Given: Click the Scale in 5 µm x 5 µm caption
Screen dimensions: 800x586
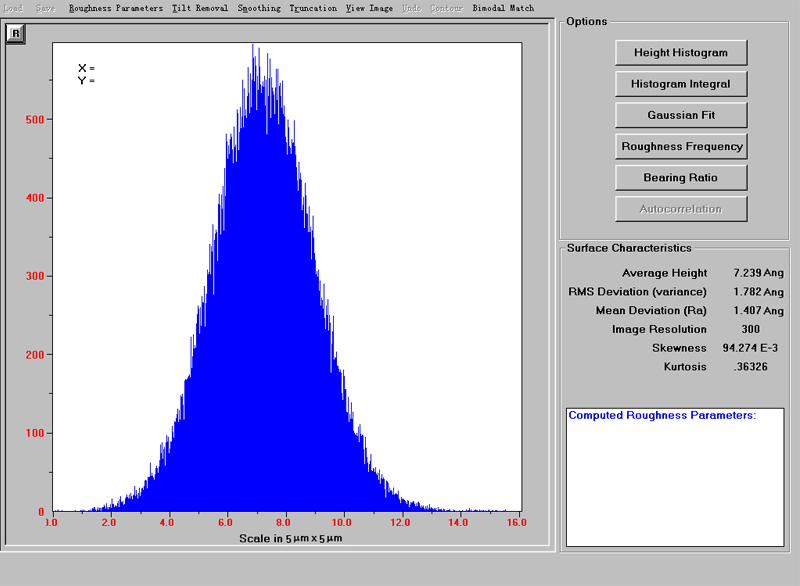Looking at the screenshot, I should point(291,539).
